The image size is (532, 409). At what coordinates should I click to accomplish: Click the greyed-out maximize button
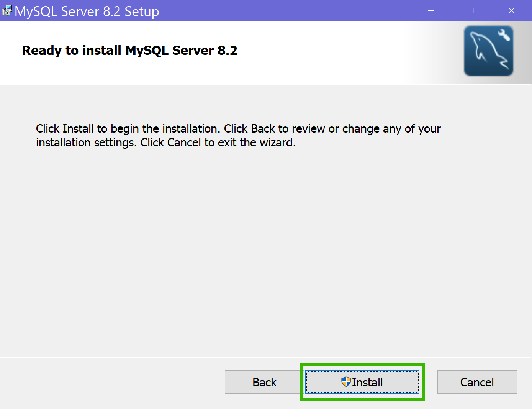click(471, 11)
